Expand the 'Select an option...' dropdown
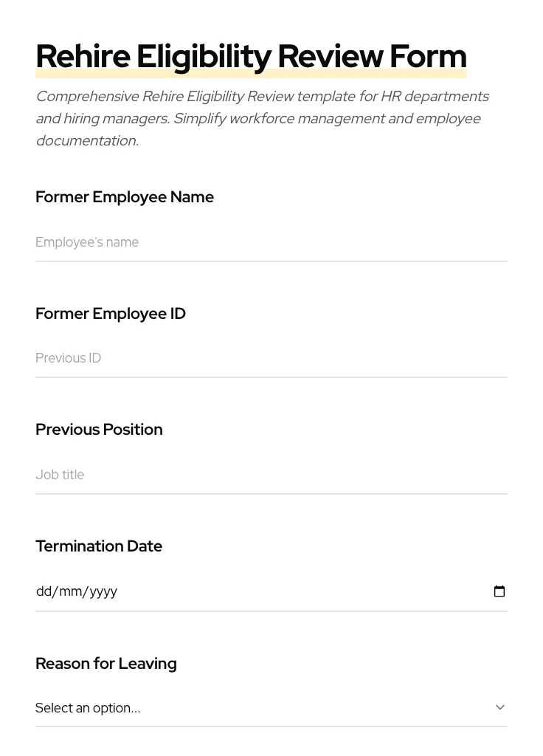Viewport: 543px width, 756px height. coord(271,707)
